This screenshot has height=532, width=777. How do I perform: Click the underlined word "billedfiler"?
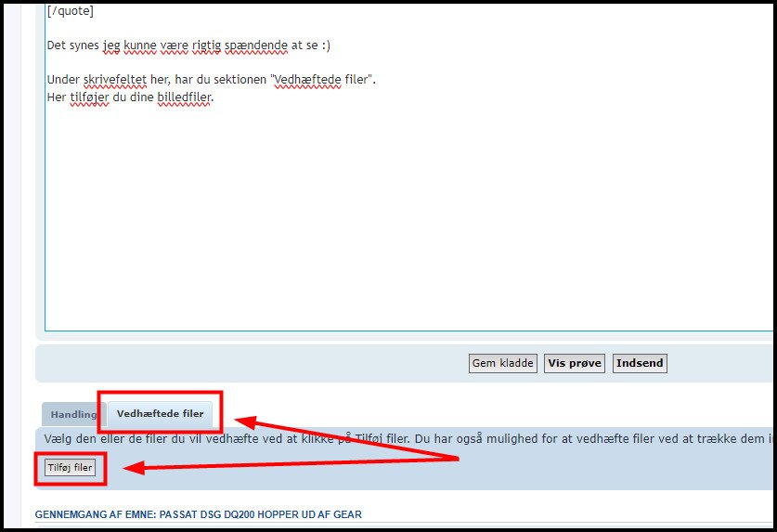pyautogui.click(x=185, y=97)
